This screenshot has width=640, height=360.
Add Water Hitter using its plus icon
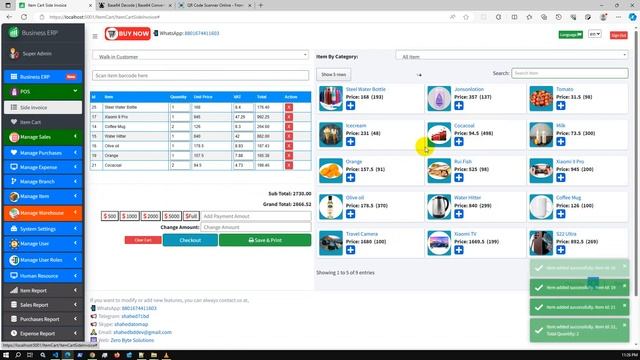[459, 214]
